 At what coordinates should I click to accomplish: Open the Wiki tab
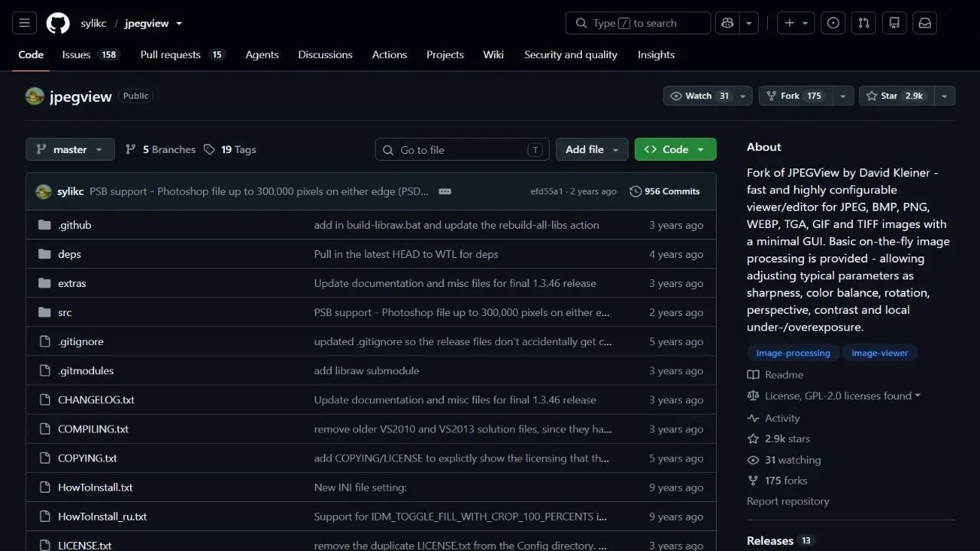493,54
